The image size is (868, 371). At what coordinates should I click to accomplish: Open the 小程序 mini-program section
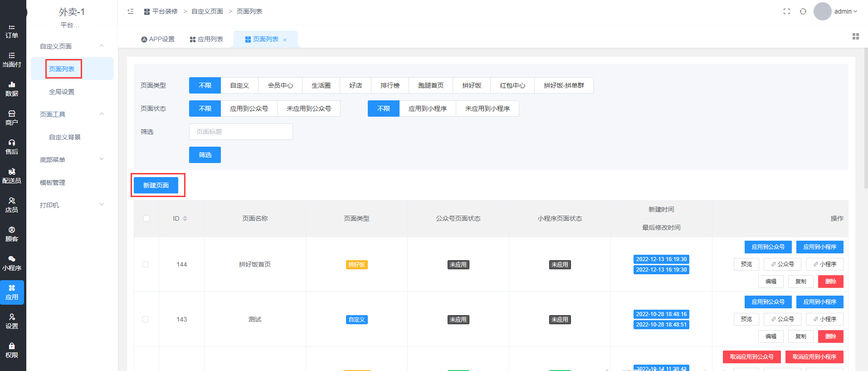pyautogui.click(x=12, y=263)
